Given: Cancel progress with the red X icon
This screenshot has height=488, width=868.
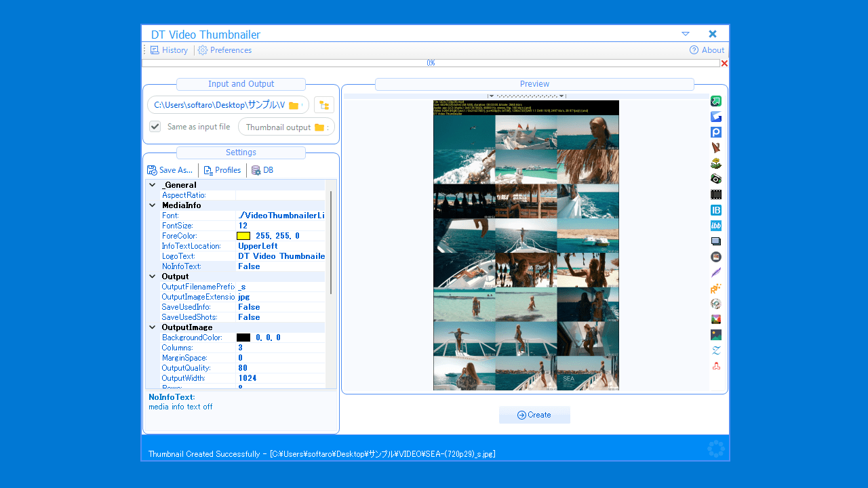Looking at the screenshot, I should click(724, 63).
